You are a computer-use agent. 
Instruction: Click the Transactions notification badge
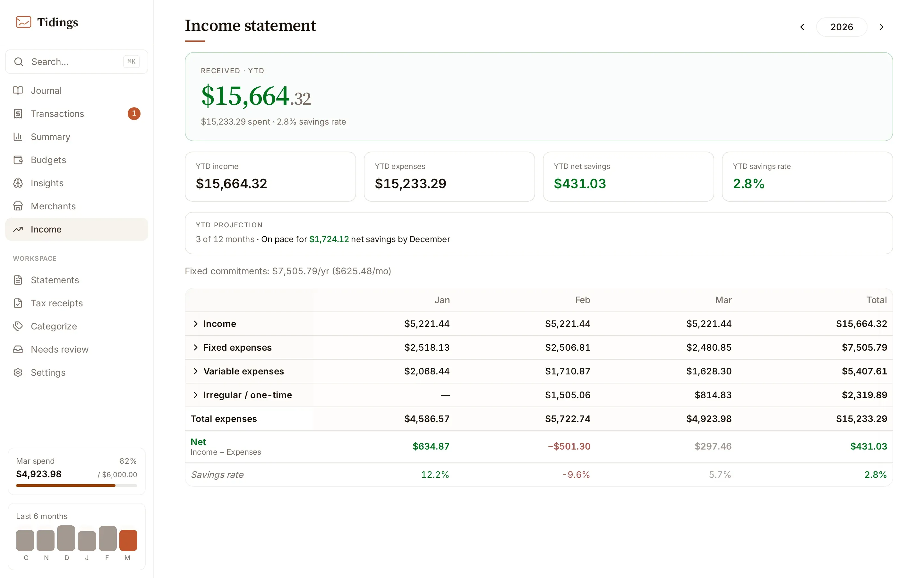134,114
